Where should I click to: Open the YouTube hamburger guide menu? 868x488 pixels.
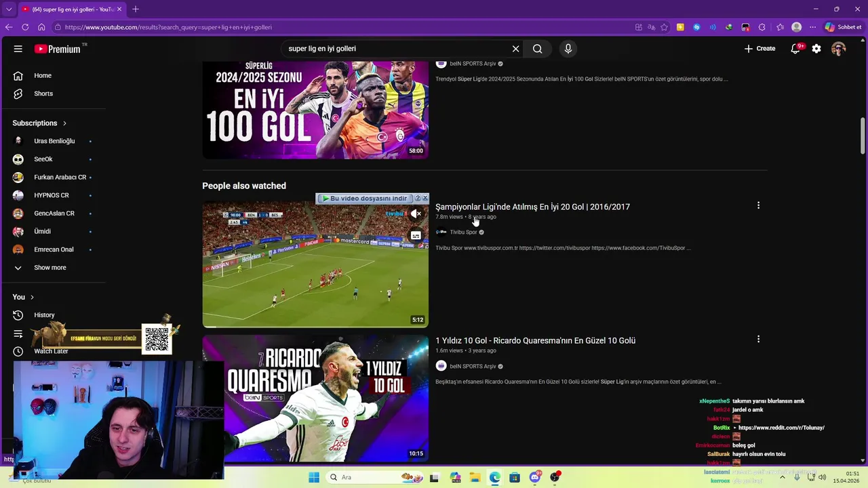[x=18, y=49]
